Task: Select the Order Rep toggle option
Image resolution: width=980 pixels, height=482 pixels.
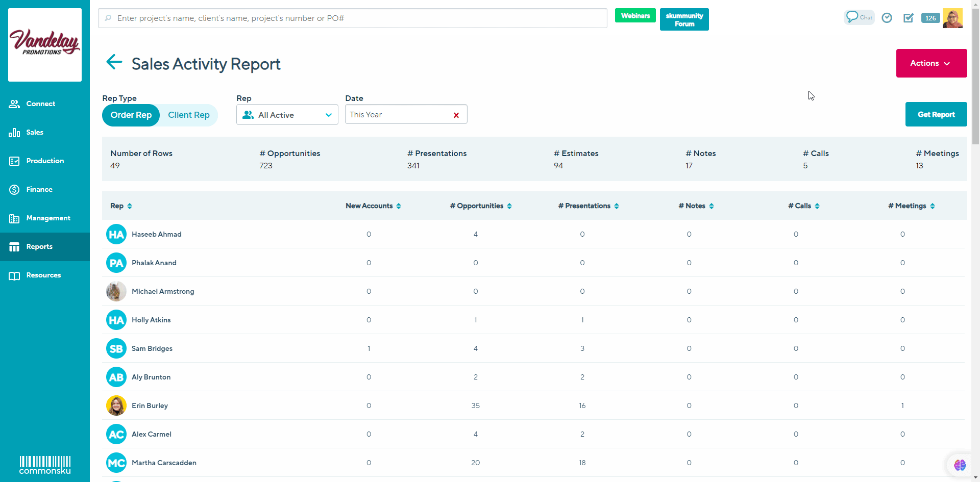Action: (x=131, y=115)
